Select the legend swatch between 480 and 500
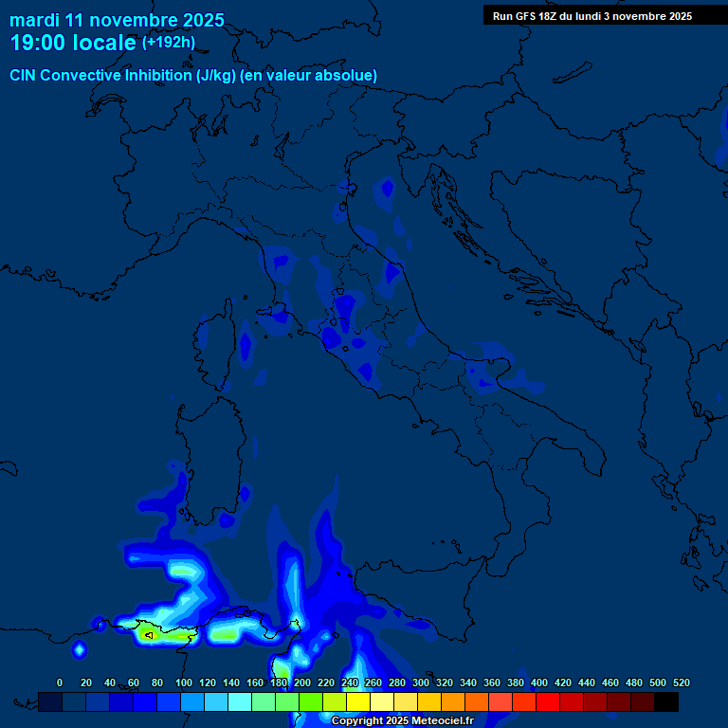Image resolution: width=728 pixels, height=728 pixels. click(x=642, y=702)
